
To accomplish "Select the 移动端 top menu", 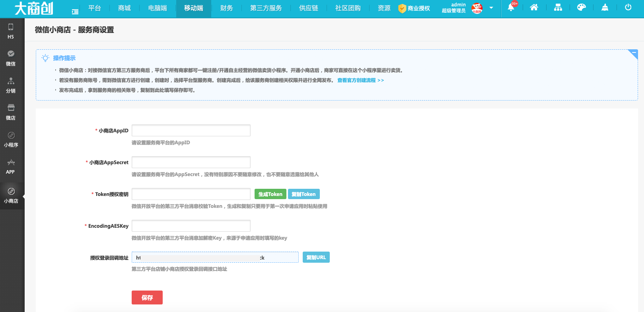I will 194,8.
